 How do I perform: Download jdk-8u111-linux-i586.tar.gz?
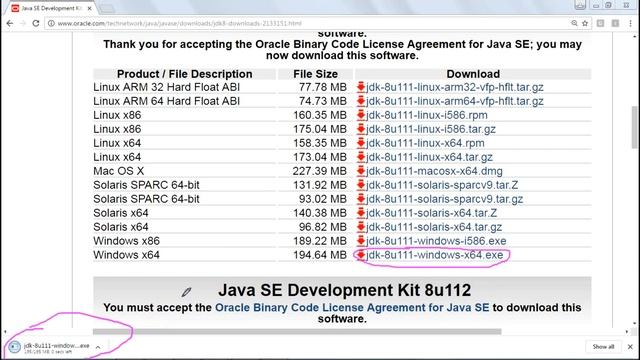pyautogui.click(x=431, y=129)
